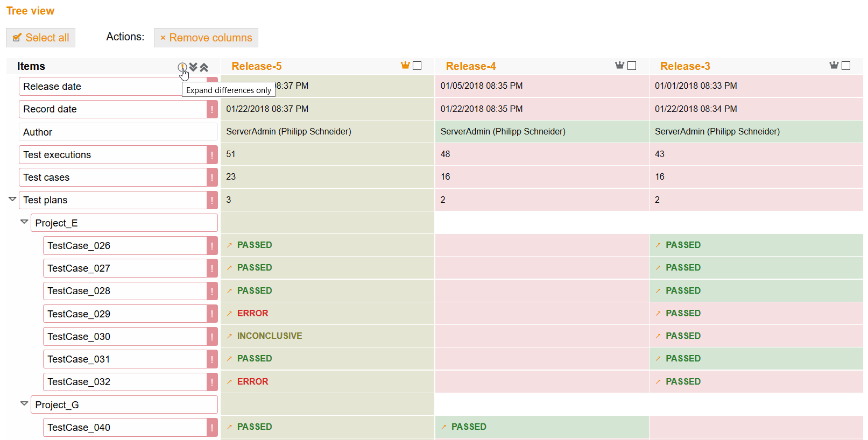
Task: Click Release-5 test cases value 23
Action: [231, 177]
